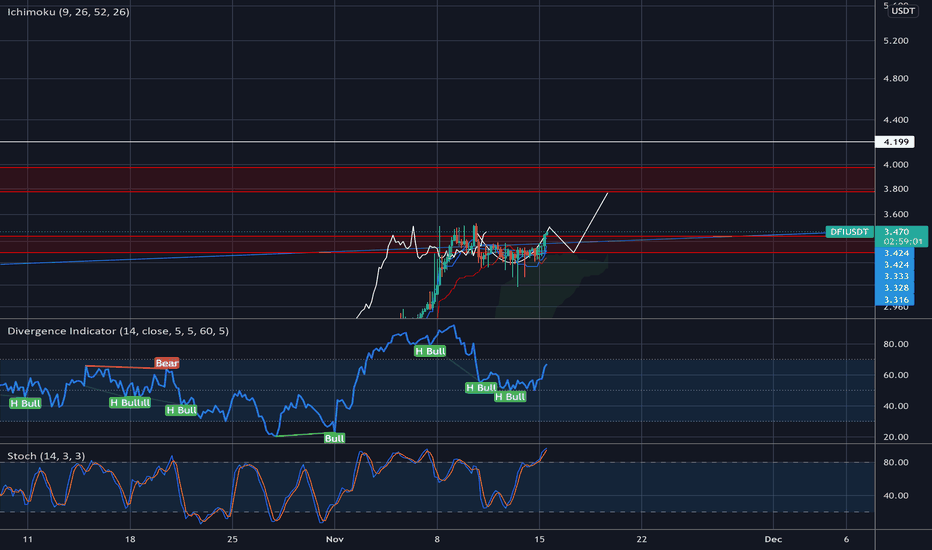Click the red Bear divergence label
Viewport: 932px width, 550px height.
point(166,363)
